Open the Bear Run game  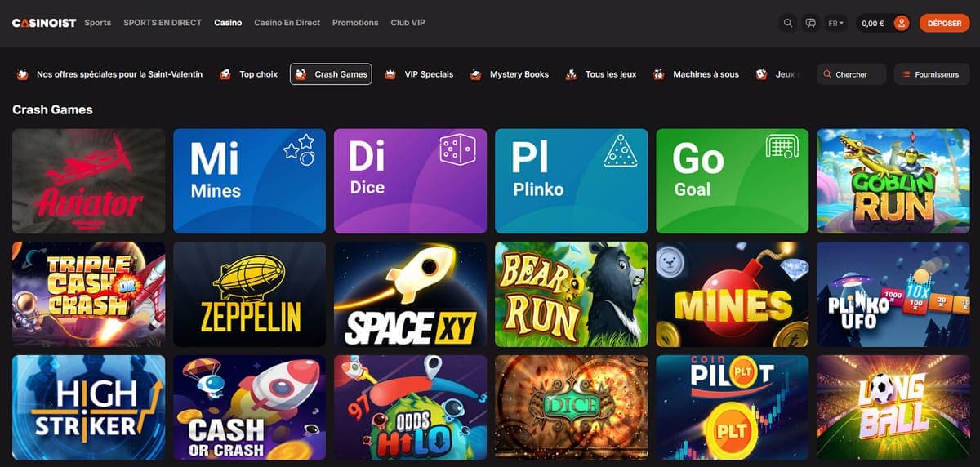pos(571,294)
